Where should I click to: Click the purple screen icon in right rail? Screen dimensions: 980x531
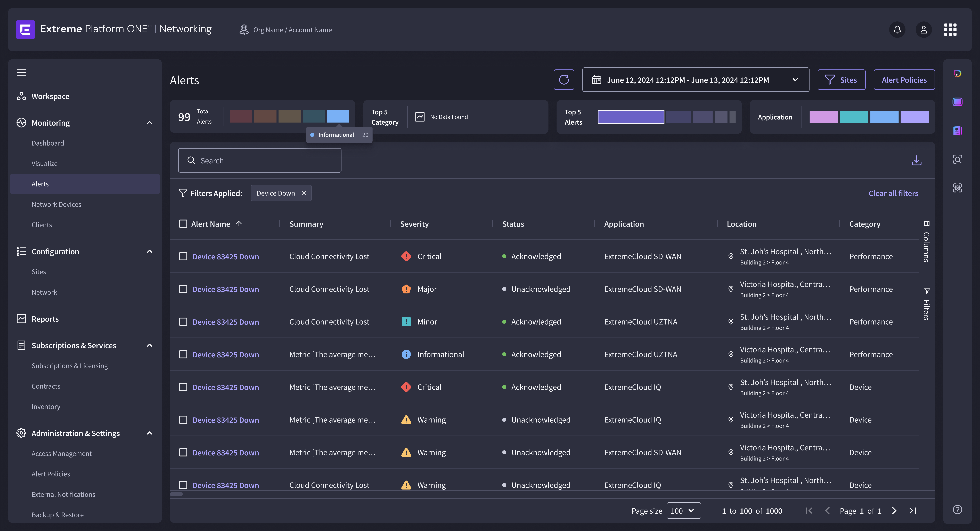click(x=957, y=102)
